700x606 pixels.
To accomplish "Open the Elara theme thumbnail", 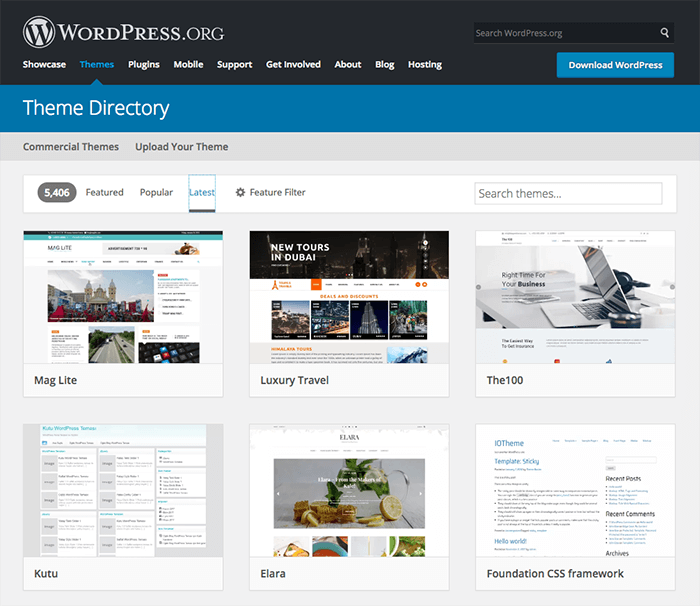I will tap(349, 490).
